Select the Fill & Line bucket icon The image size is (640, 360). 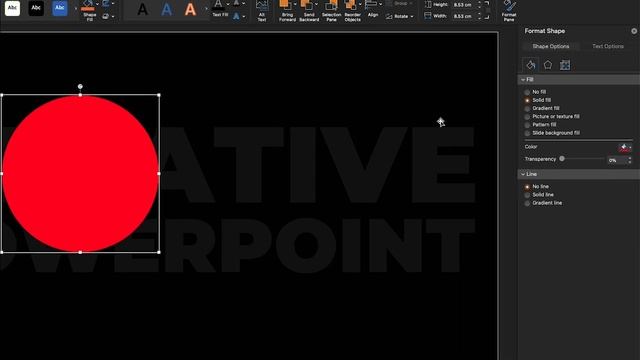[531, 65]
